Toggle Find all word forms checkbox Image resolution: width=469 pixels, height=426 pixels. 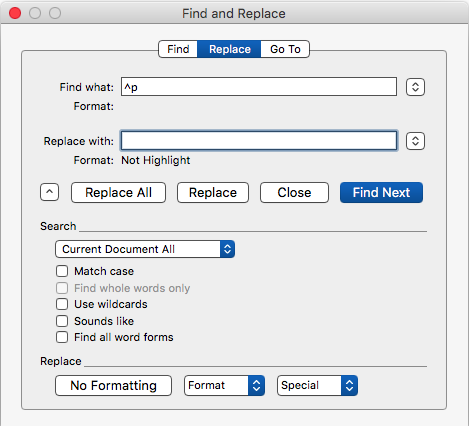(x=62, y=337)
